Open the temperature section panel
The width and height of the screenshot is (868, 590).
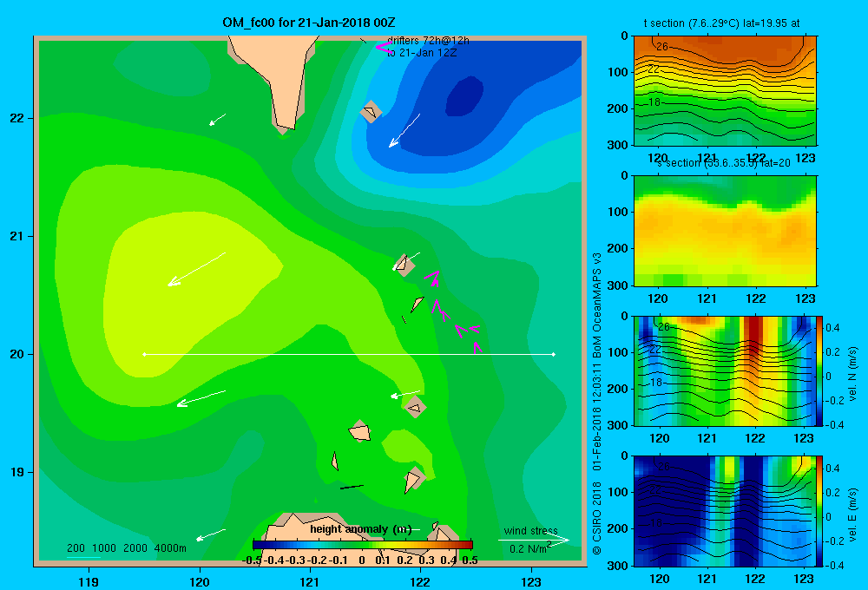725,91
